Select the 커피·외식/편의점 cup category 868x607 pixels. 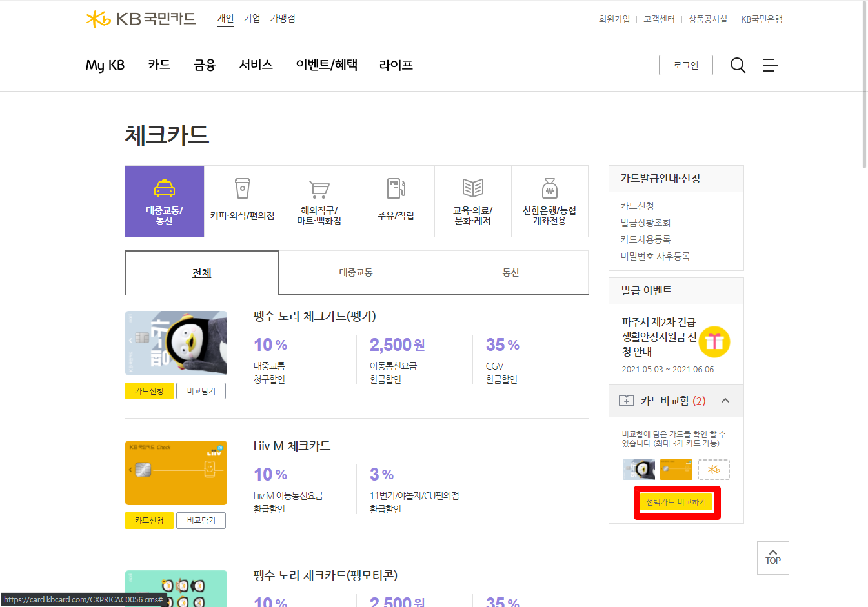243,201
